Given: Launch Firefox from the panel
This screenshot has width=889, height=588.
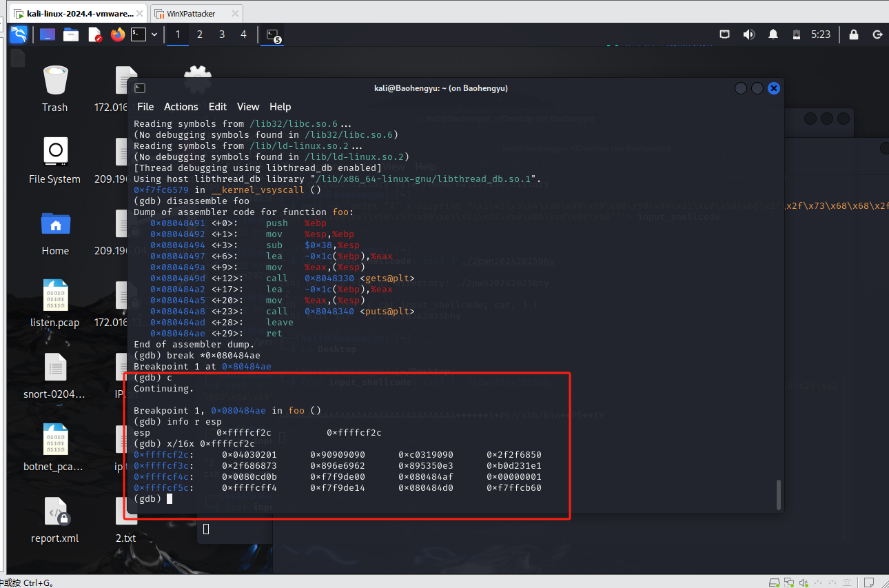Looking at the screenshot, I should click(118, 34).
